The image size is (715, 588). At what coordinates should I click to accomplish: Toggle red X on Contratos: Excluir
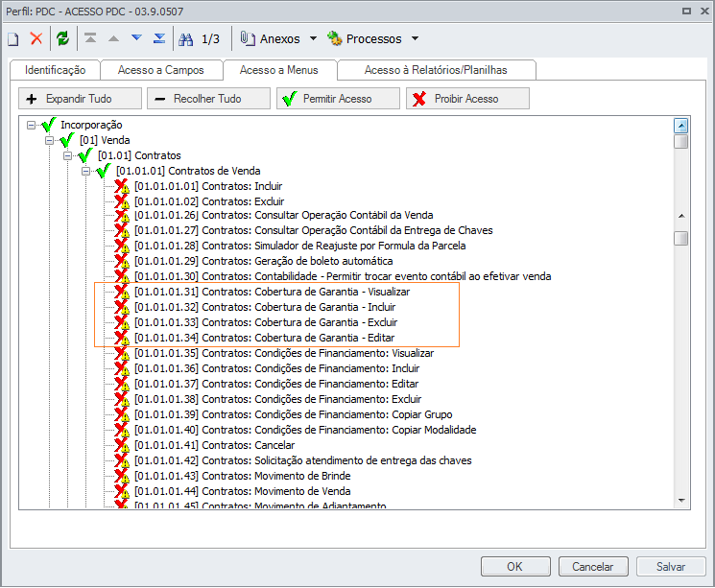tap(122, 201)
